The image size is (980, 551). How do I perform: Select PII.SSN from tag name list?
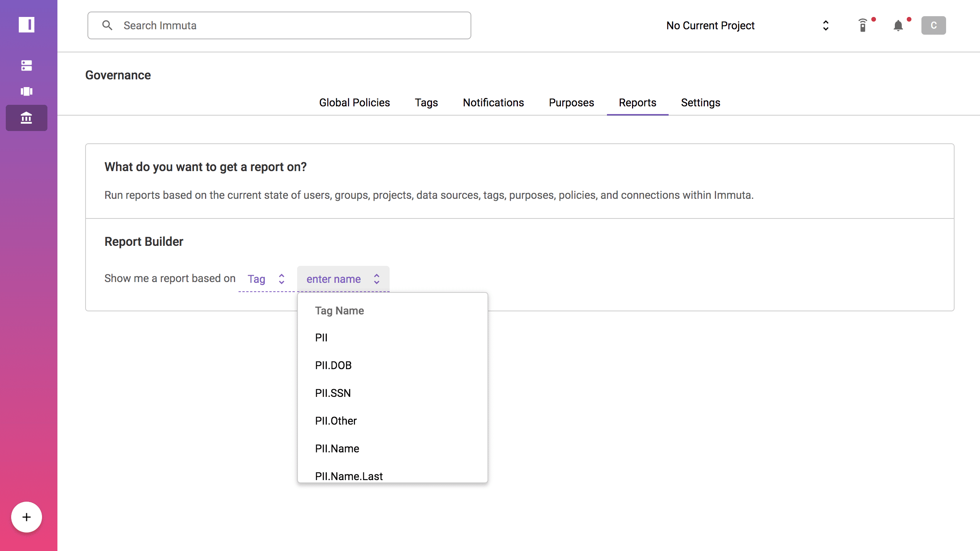tap(333, 393)
